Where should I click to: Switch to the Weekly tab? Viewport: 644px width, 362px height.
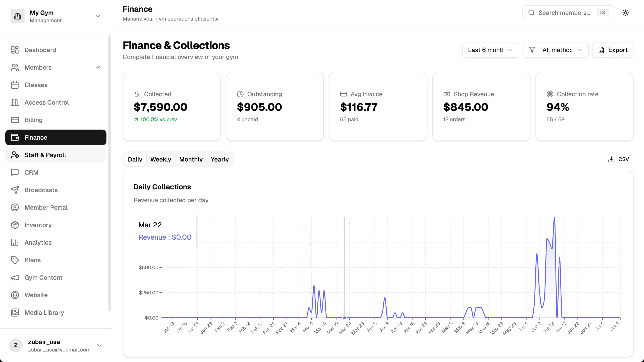(161, 159)
